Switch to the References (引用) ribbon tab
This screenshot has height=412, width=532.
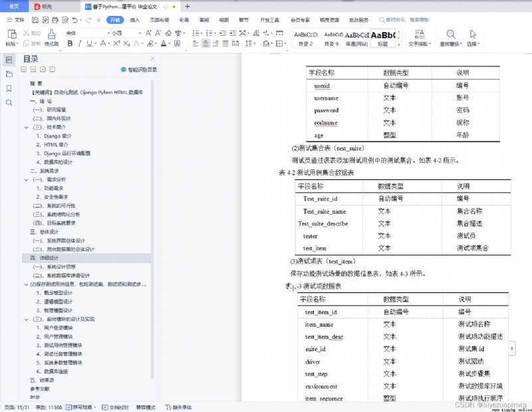pyautogui.click(x=184, y=20)
